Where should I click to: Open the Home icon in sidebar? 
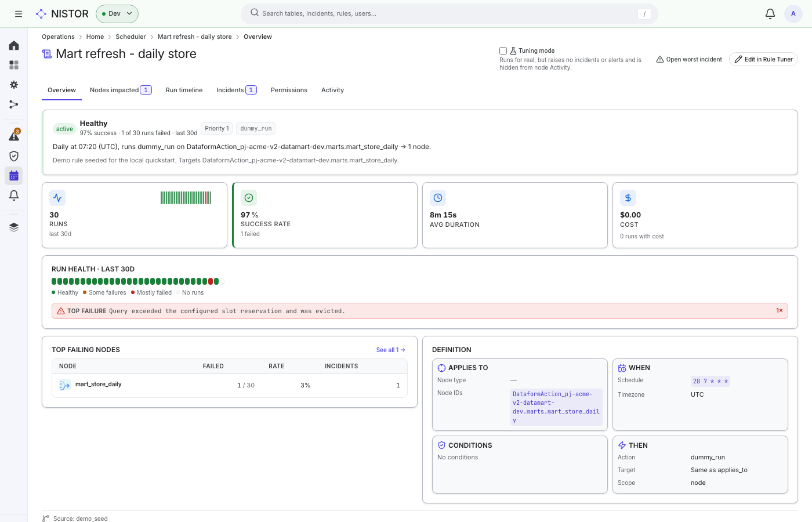pyautogui.click(x=14, y=45)
